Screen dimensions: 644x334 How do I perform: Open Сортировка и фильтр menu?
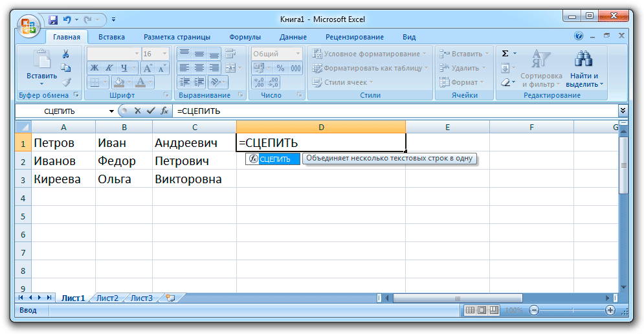541,69
